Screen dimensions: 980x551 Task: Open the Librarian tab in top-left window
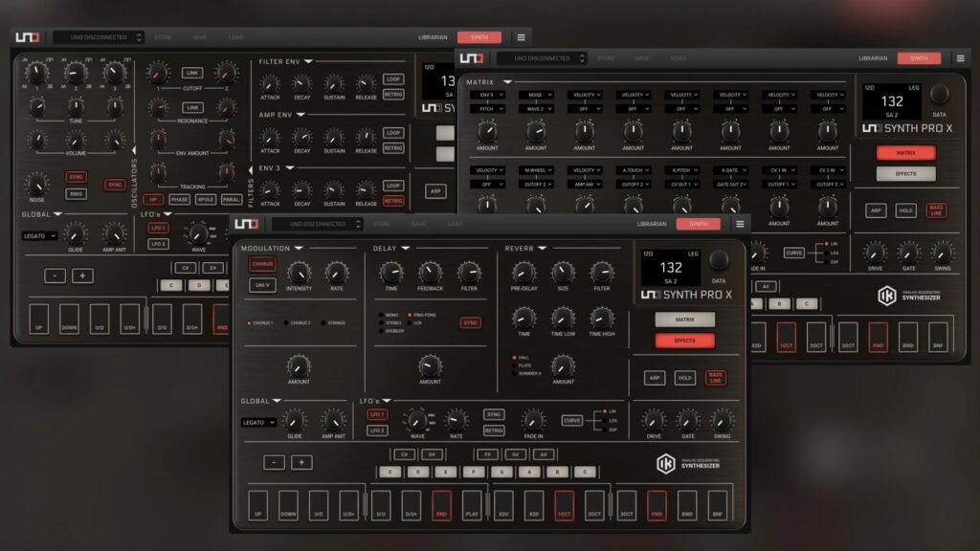pos(433,37)
